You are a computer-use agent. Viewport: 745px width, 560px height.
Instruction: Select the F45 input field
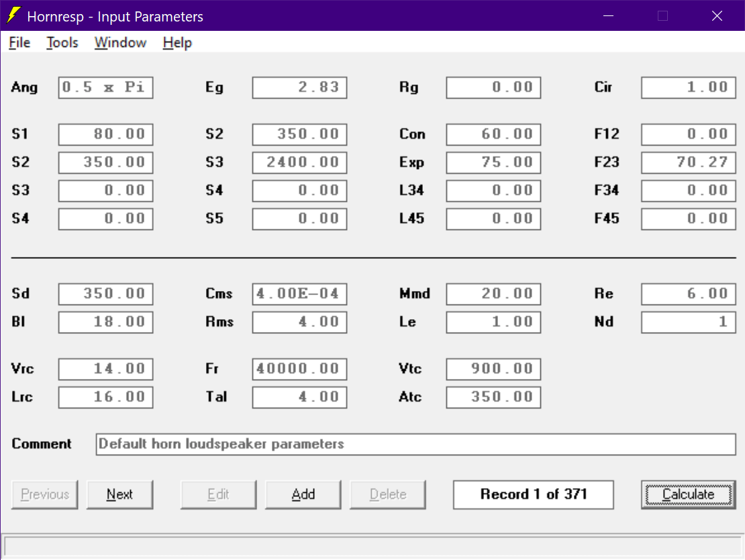pos(688,219)
